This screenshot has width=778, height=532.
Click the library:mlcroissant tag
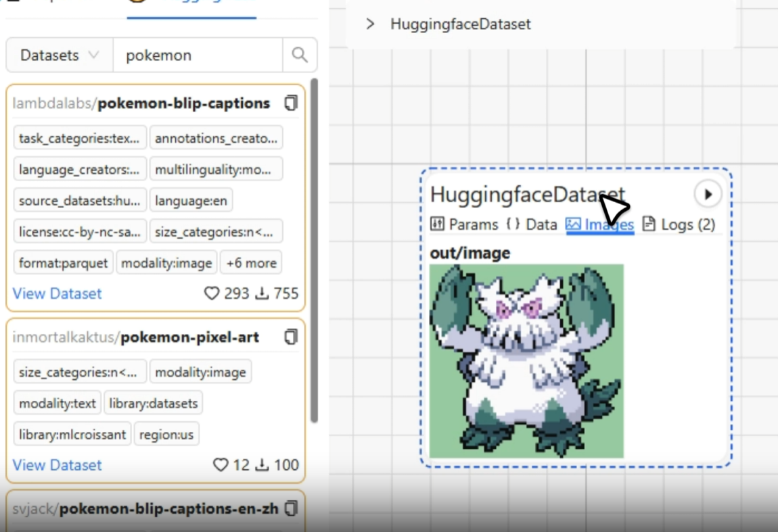(x=72, y=435)
